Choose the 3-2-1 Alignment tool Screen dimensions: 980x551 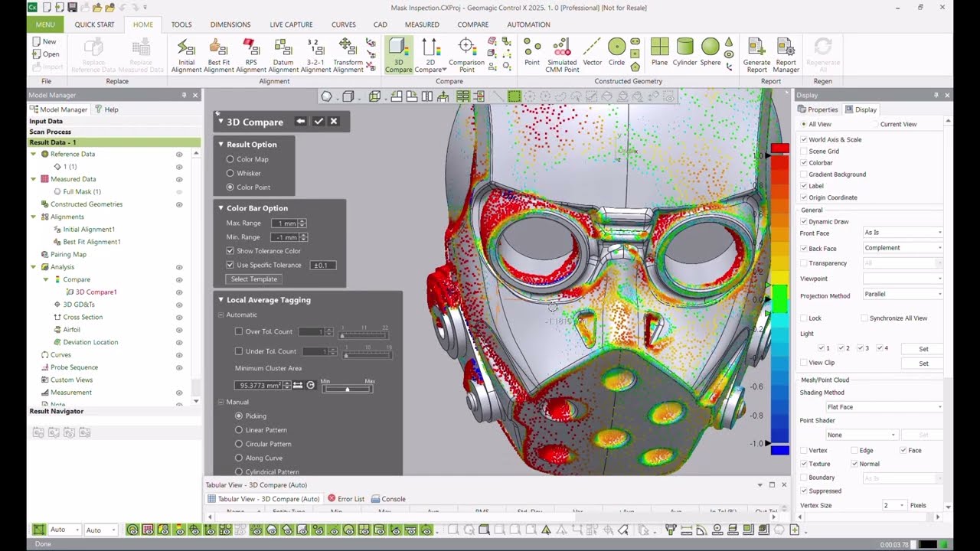(315, 55)
